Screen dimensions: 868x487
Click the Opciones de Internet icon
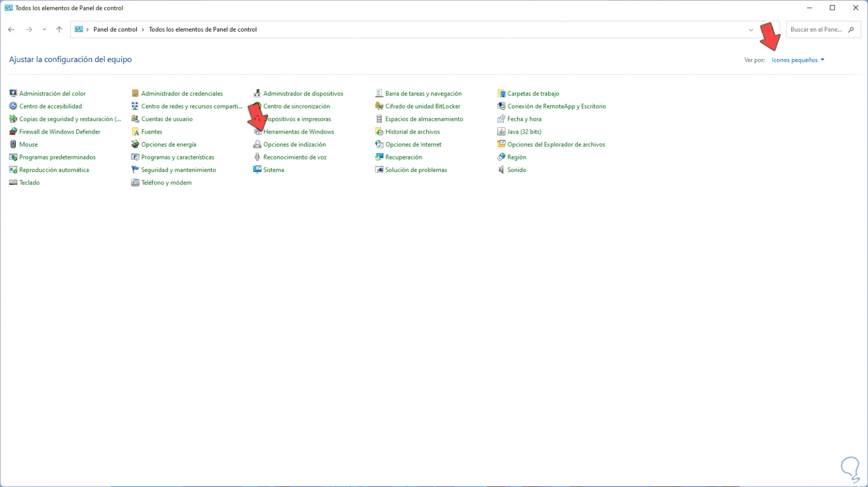click(379, 144)
